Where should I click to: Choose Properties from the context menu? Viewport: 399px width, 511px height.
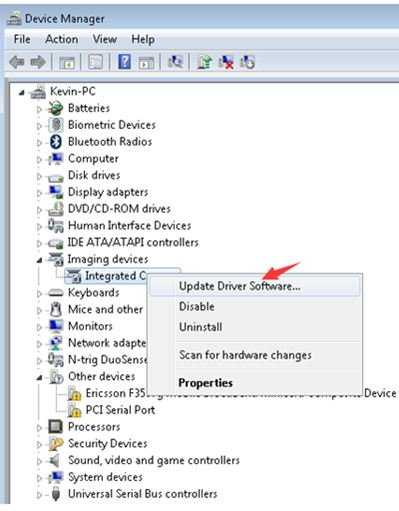255,383
